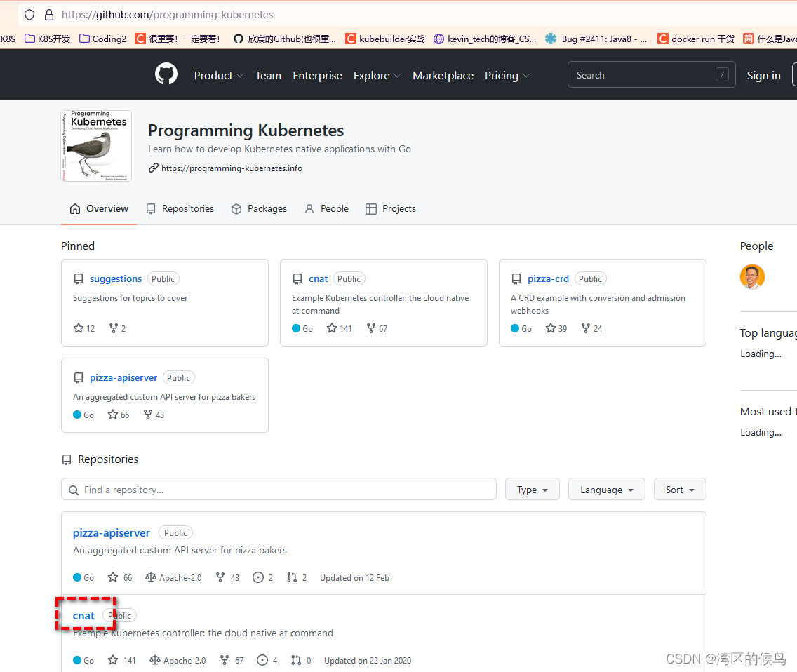Viewport: 797px width, 672px height.
Task: Open pizza-apiserver in the repository list
Action: click(112, 532)
